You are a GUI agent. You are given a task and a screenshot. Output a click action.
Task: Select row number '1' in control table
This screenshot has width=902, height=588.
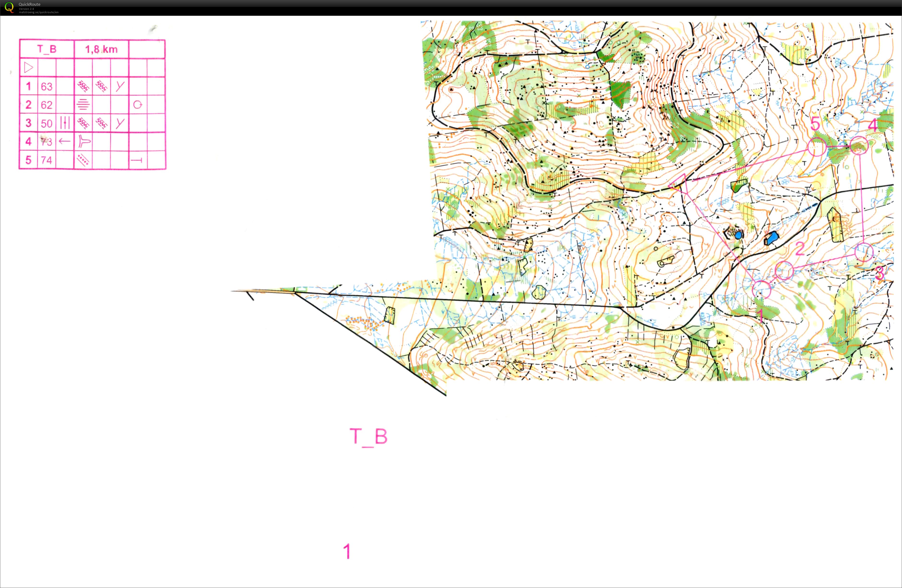[29, 86]
